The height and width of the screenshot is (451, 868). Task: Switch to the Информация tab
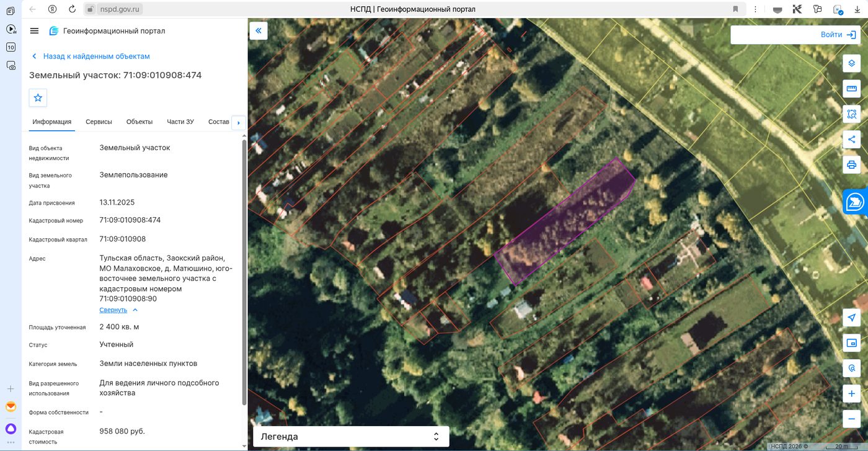coord(52,122)
